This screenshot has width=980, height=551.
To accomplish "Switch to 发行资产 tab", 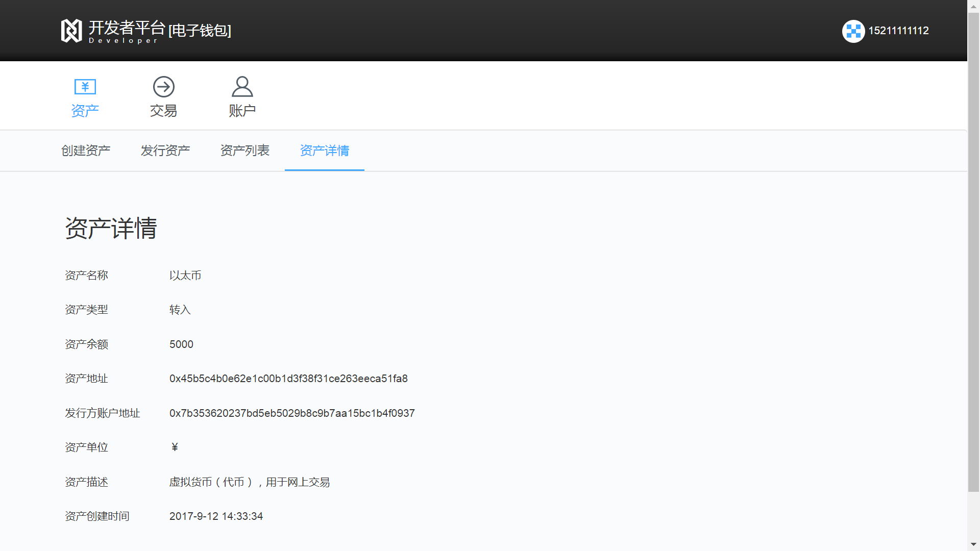I will pos(165,151).
